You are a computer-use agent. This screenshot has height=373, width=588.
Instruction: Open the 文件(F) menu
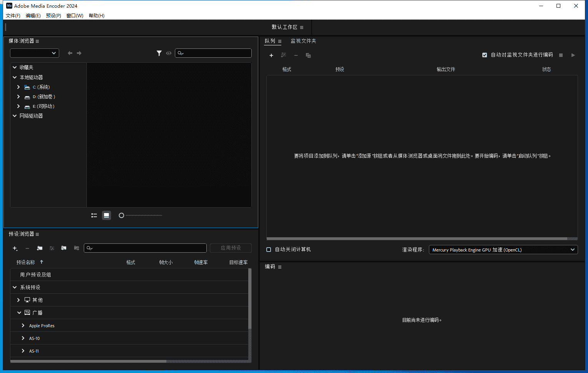click(13, 16)
